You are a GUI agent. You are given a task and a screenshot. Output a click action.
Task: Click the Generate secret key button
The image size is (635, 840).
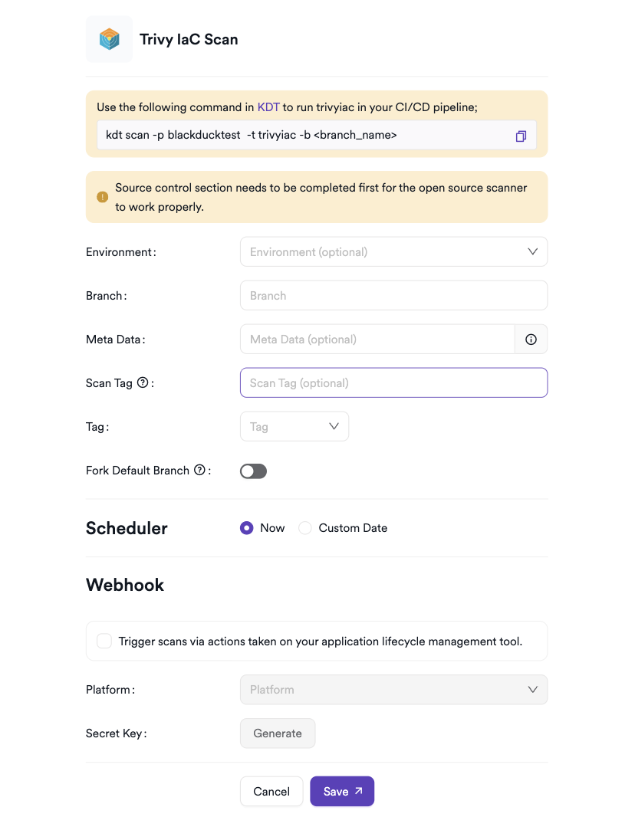coord(278,733)
